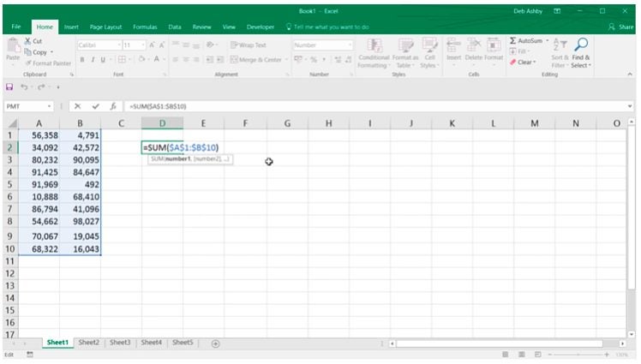
Task: Click the Redo arrow
Action: (41, 87)
